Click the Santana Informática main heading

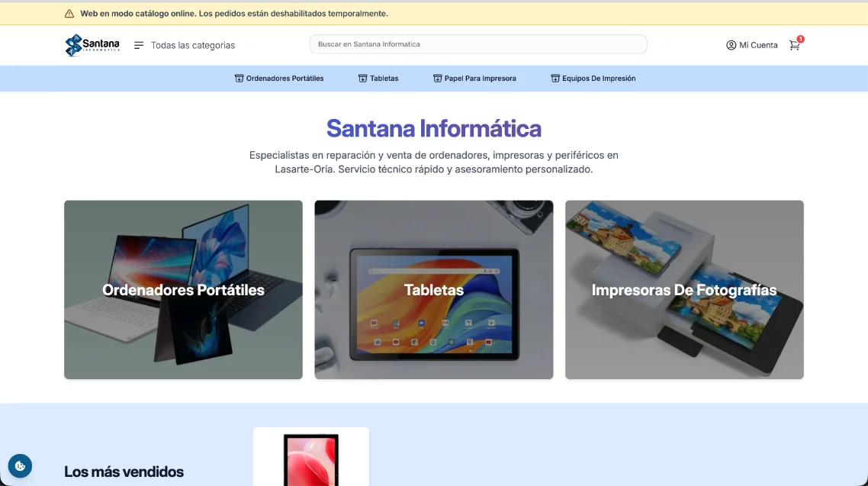coord(434,128)
